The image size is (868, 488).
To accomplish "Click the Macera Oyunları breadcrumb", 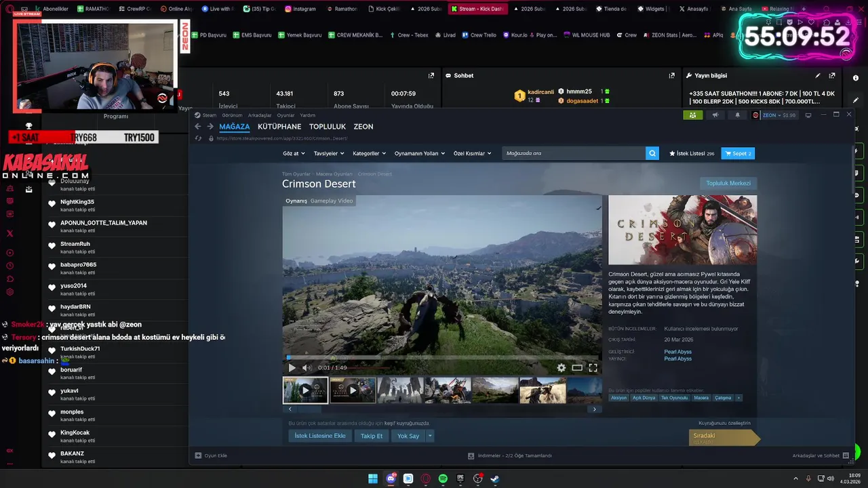I will click(x=334, y=174).
